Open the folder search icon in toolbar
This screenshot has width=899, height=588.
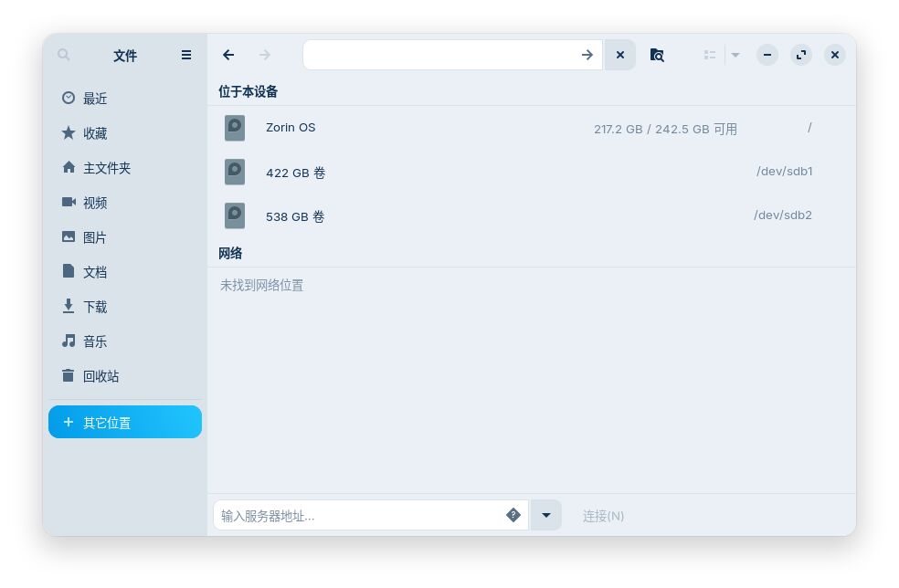pos(657,55)
